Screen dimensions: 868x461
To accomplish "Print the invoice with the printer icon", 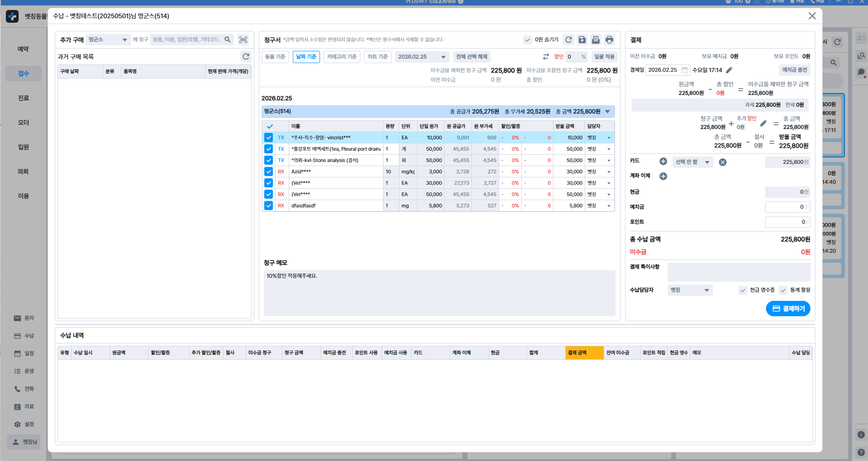I will pos(610,40).
